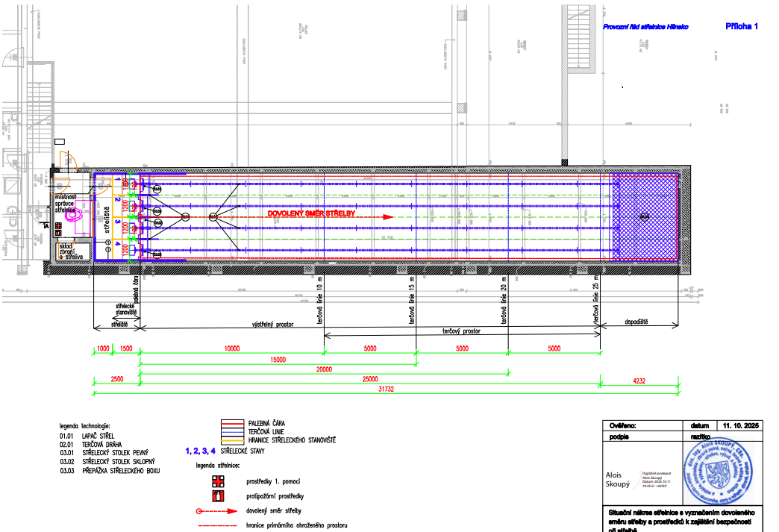Click the first aid icon in legend
Image resolution: width=779 pixels, height=532 pixels.
point(219,480)
